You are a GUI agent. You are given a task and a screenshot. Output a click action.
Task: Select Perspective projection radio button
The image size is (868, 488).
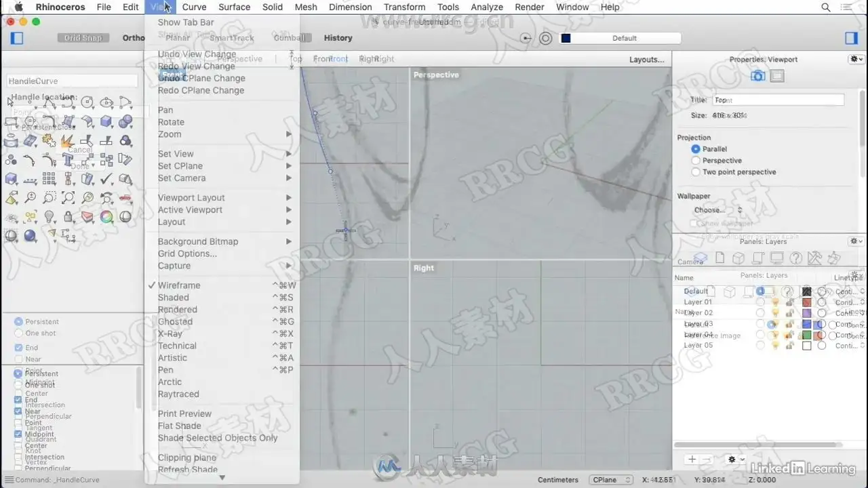[x=696, y=161]
